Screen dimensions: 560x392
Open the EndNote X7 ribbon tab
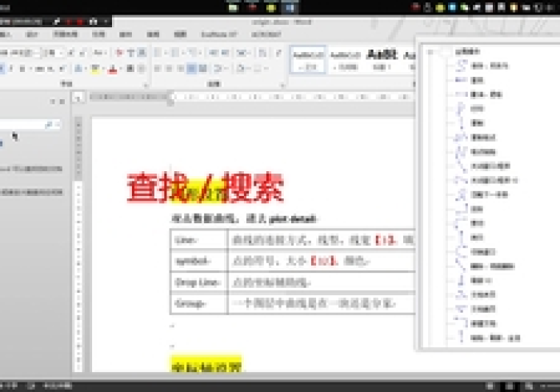click(x=219, y=34)
